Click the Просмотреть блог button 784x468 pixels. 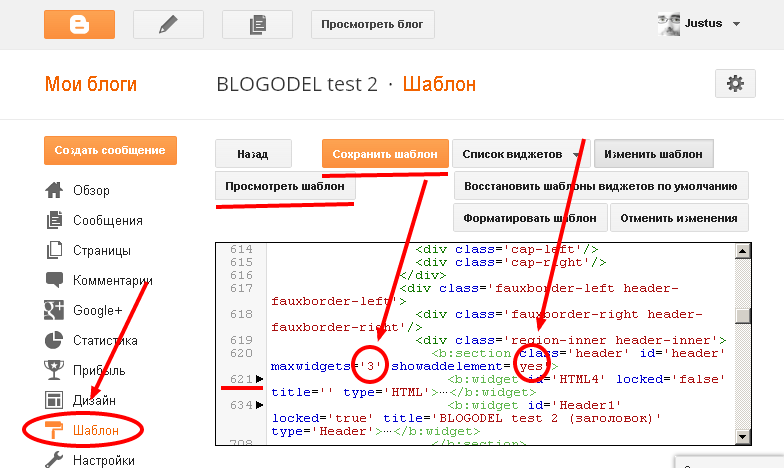[x=373, y=22]
